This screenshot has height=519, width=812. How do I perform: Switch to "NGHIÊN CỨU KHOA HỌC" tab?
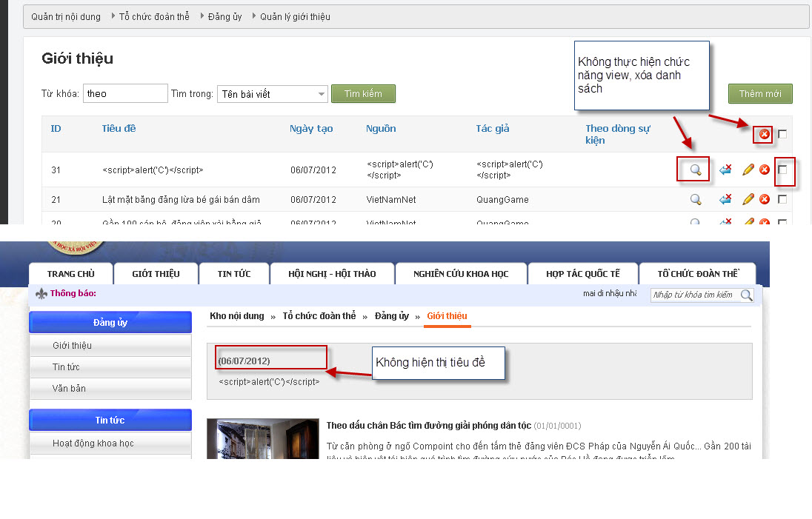461,274
